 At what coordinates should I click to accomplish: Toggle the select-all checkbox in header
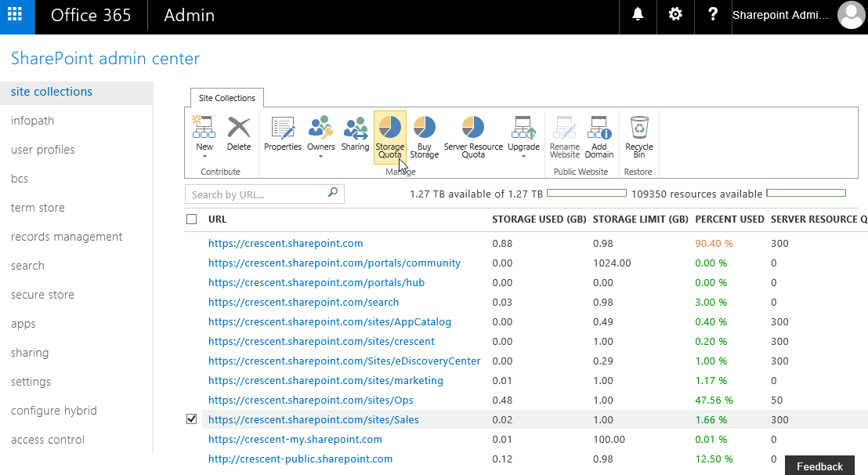pyautogui.click(x=191, y=219)
